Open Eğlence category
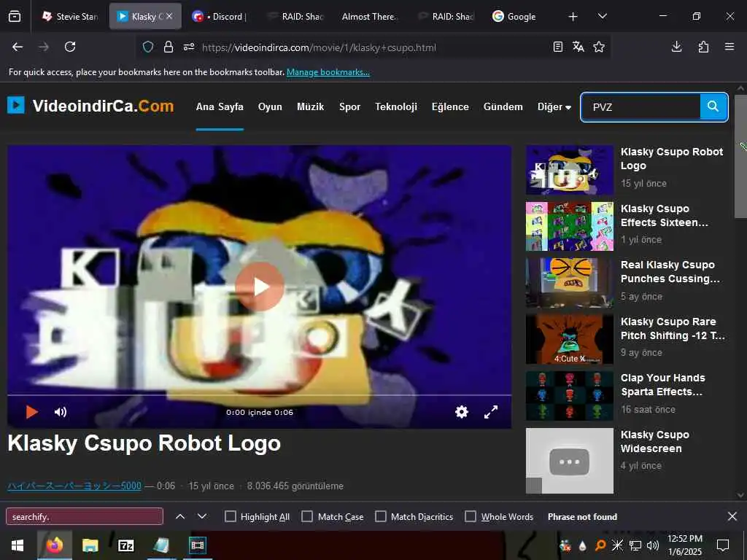The image size is (747, 560). click(450, 106)
